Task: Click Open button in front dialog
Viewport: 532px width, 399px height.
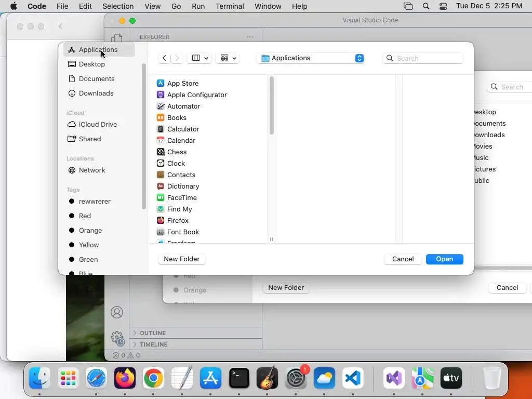Action: click(x=445, y=259)
